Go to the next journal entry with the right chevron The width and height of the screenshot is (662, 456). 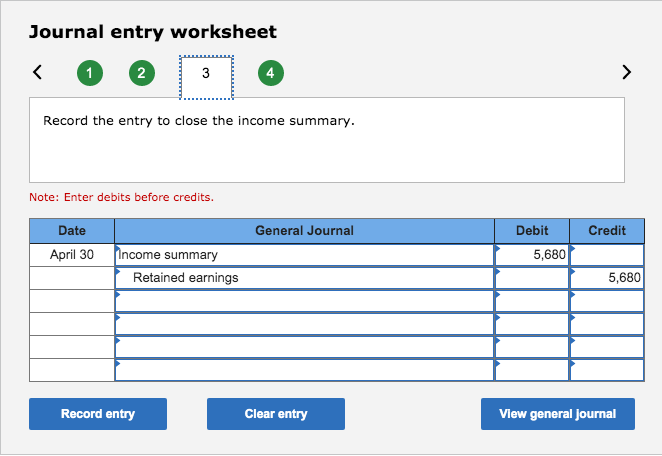click(x=627, y=72)
